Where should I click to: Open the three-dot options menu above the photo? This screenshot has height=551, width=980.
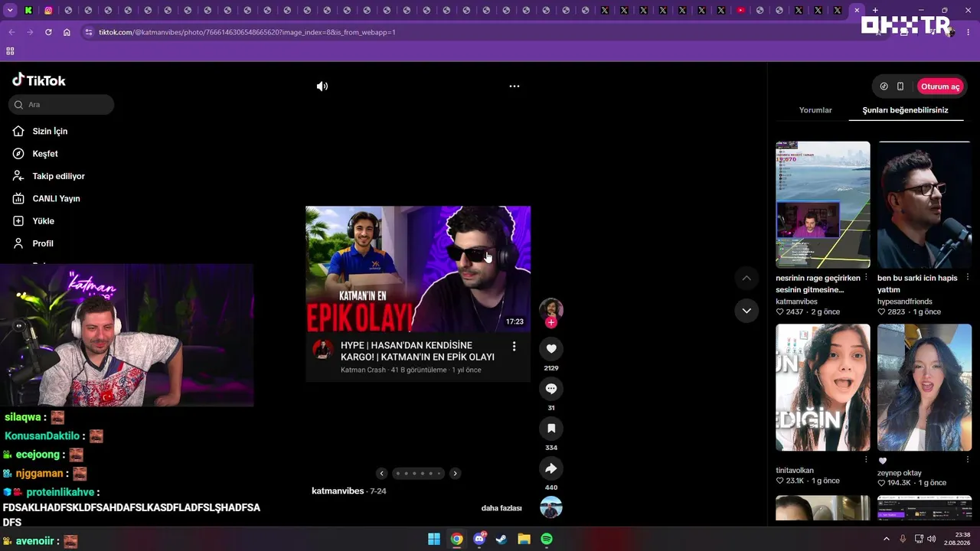[x=514, y=86]
